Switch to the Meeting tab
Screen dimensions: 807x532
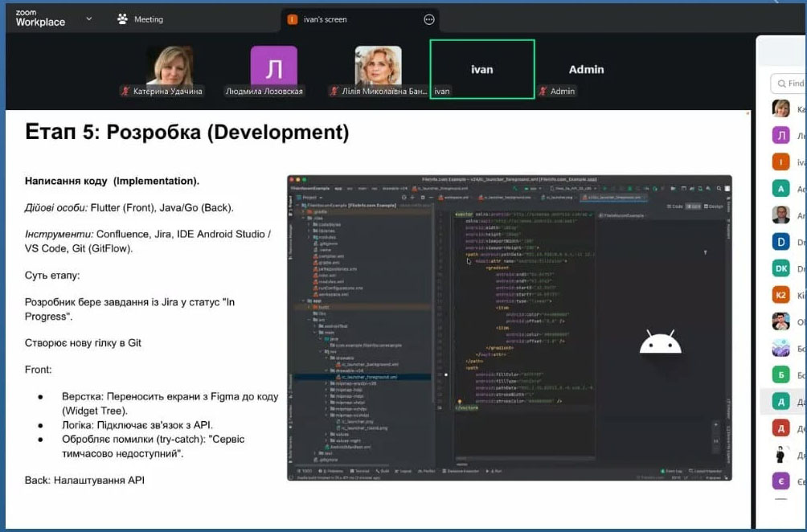tap(140, 19)
